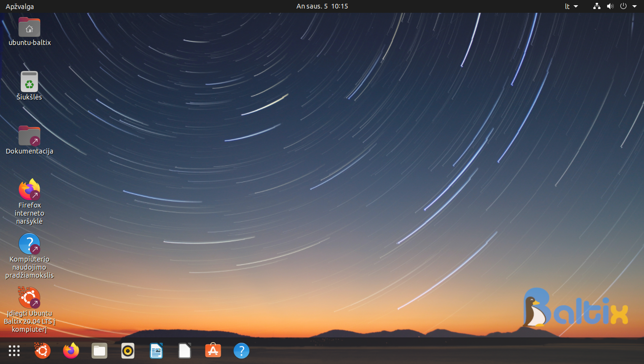Click the Help question mark in dock
This screenshot has height=364, width=644.
coord(241,351)
